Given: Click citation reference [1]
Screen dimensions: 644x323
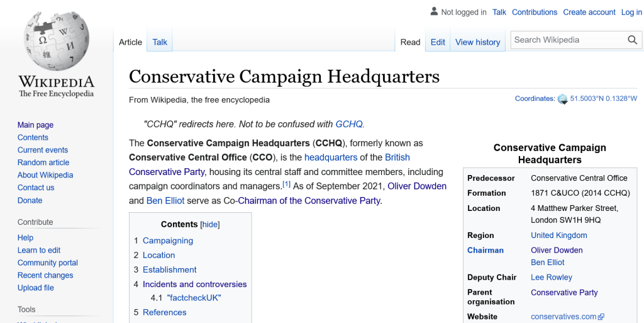Looking at the screenshot, I should pos(286,184).
